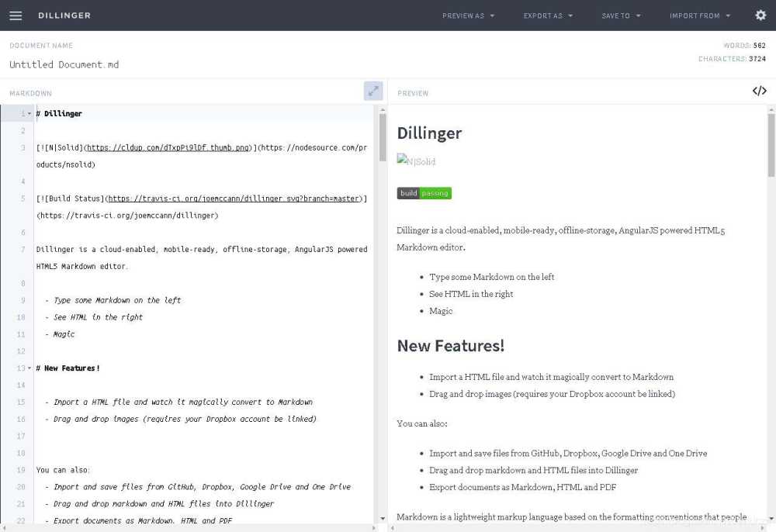
Task: Click the scroll-down arrow of editor scrollbar
Action: pos(383,518)
